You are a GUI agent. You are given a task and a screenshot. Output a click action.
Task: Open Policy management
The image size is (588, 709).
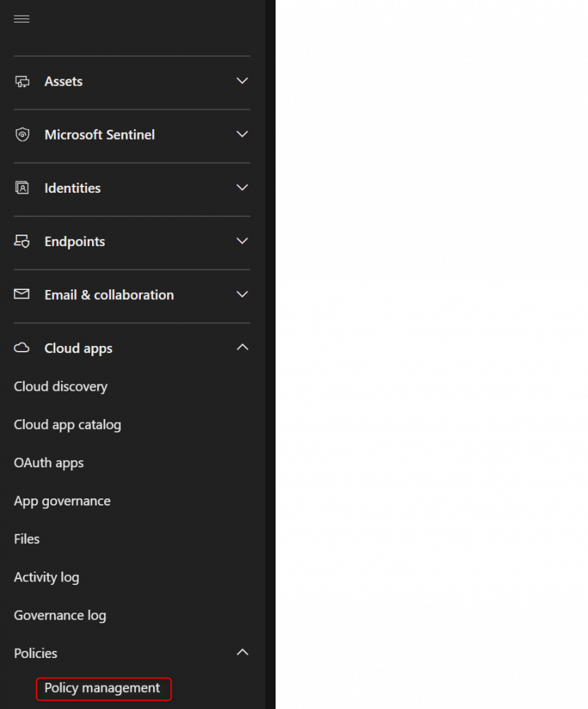(x=102, y=688)
